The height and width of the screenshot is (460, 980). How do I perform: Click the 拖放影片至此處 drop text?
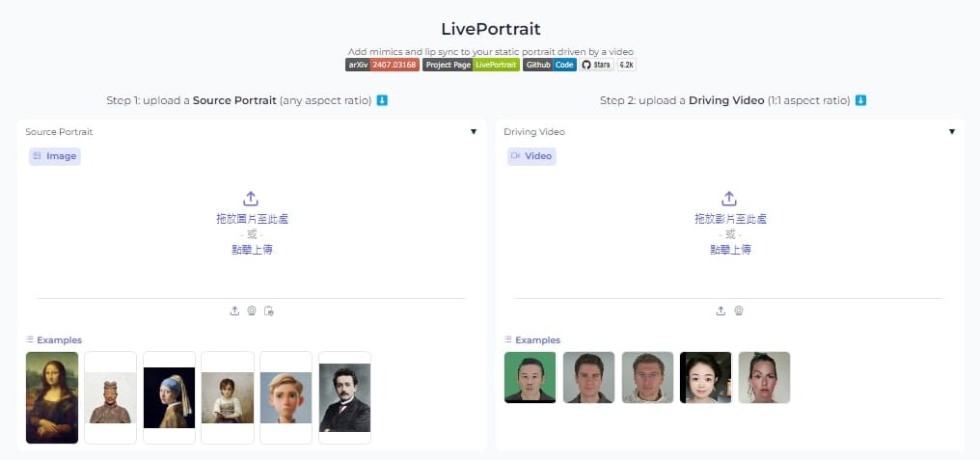tap(730, 219)
